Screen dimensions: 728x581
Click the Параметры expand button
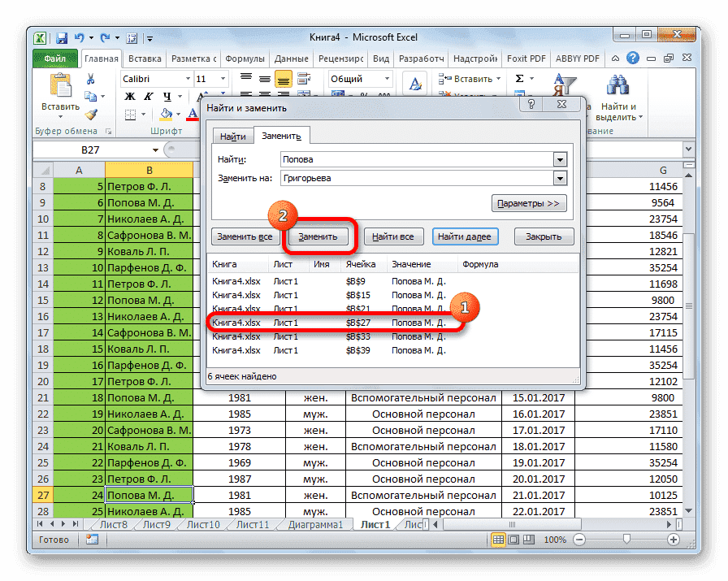[x=529, y=202]
